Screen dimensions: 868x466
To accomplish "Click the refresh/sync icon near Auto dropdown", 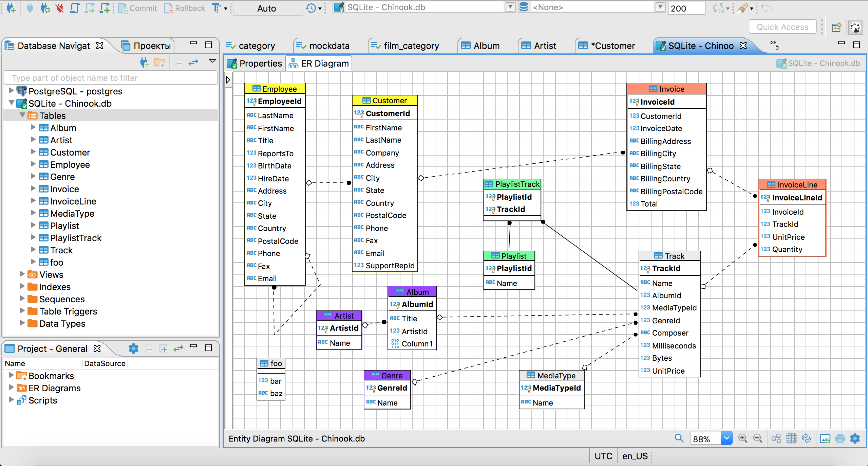I will point(310,7).
